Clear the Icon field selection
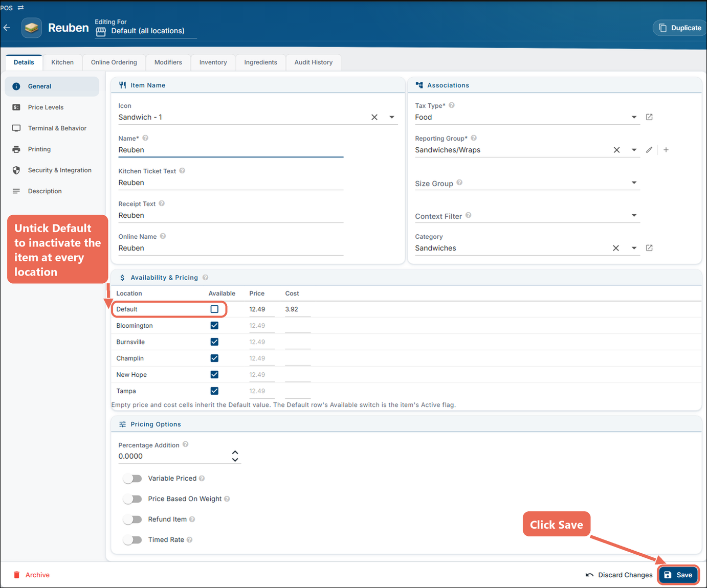 (374, 117)
